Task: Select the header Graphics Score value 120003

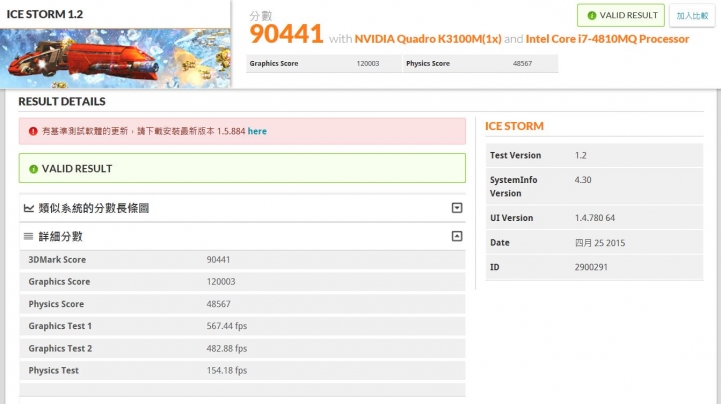Action: pyautogui.click(x=368, y=63)
